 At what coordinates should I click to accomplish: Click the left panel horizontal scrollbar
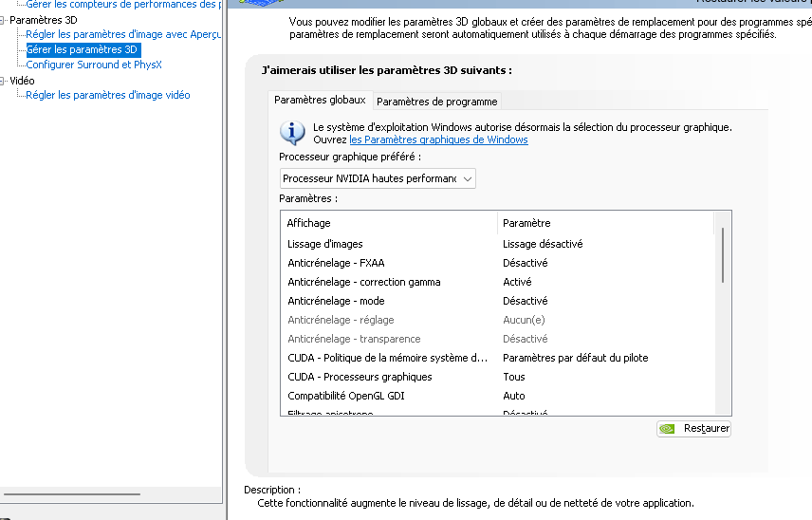click(x=71, y=494)
